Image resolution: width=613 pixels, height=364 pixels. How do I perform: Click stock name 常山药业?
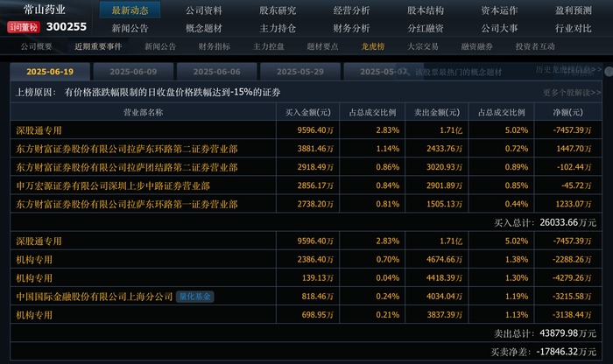[44, 10]
